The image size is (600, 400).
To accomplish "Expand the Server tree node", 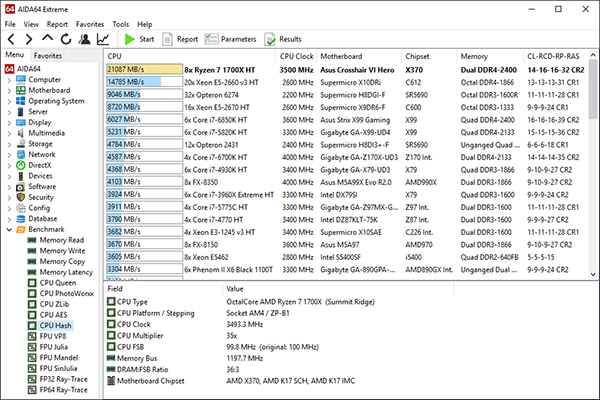I will (9, 112).
